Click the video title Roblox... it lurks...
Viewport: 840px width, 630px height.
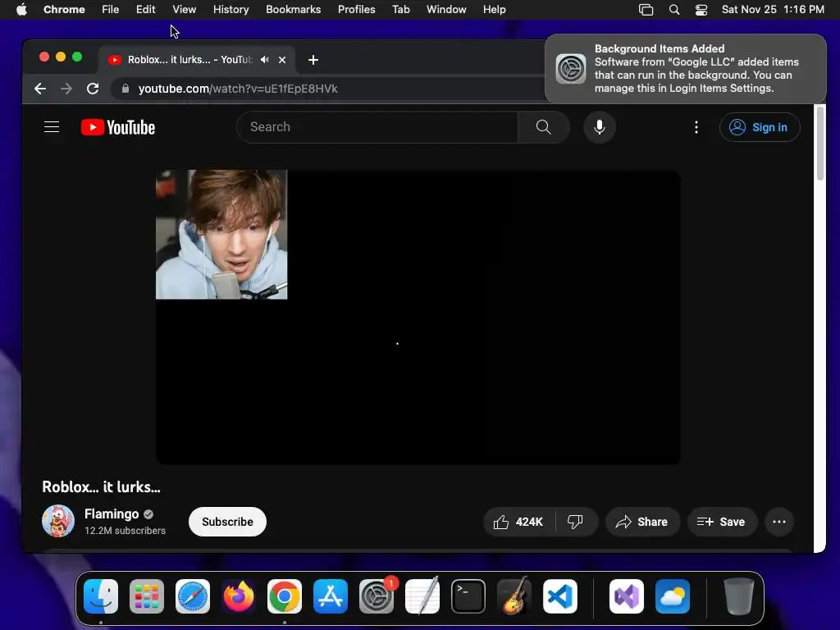[x=101, y=487]
